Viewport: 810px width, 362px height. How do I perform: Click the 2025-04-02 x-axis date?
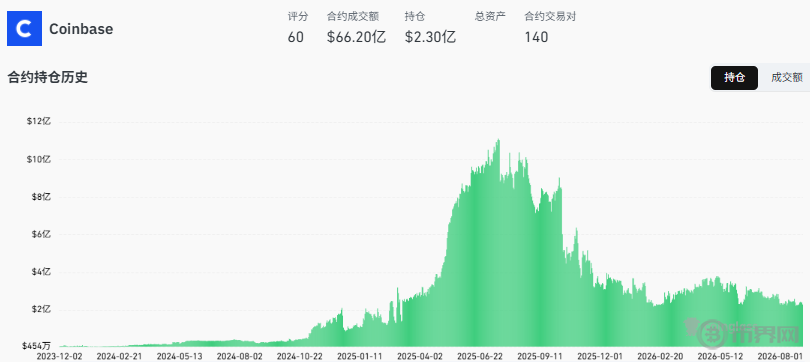[x=419, y=356]
